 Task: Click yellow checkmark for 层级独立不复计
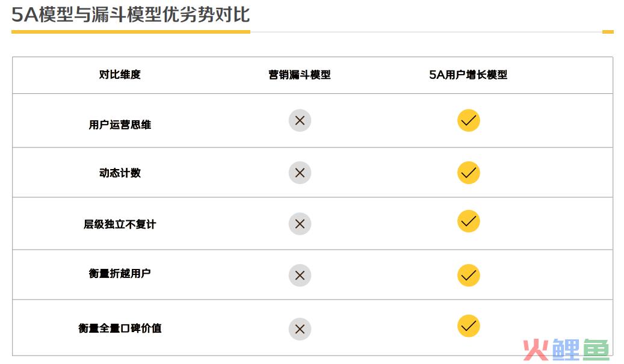[x=468, y=221]
